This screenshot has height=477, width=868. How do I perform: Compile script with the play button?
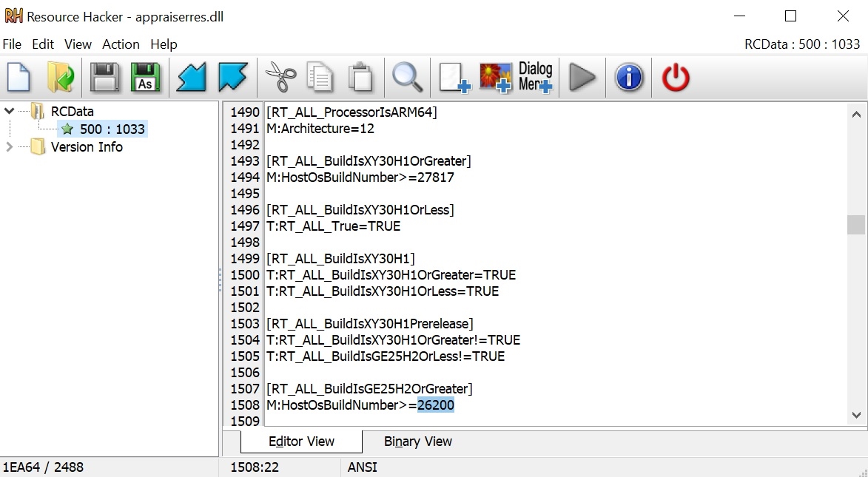[x=582, y=78]
